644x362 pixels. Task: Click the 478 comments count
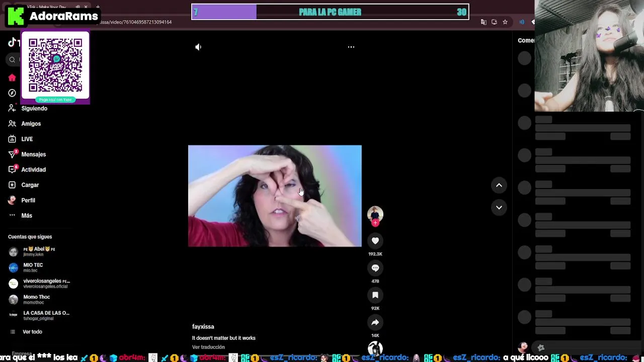375,281
